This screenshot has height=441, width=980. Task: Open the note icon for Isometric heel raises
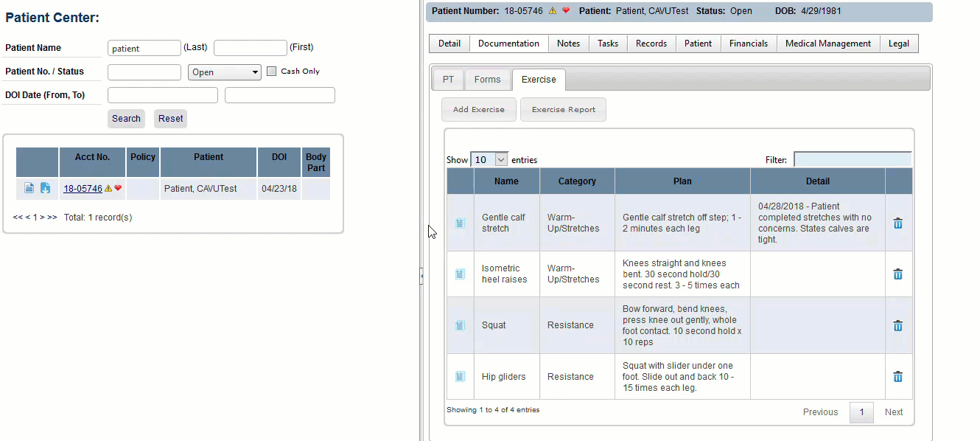(x=460, y=274)
